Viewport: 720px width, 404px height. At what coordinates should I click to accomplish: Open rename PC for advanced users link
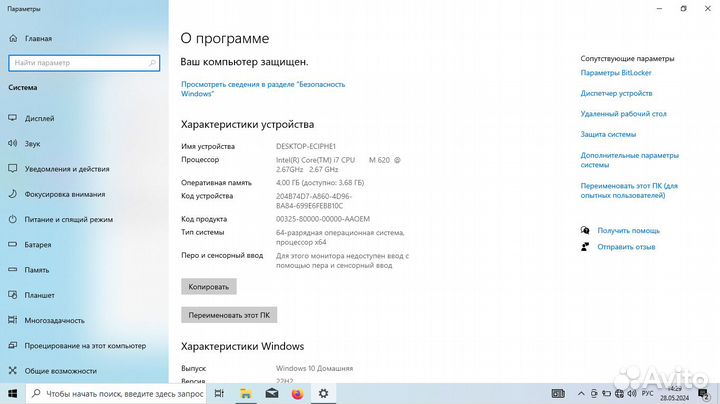(629, 191)
